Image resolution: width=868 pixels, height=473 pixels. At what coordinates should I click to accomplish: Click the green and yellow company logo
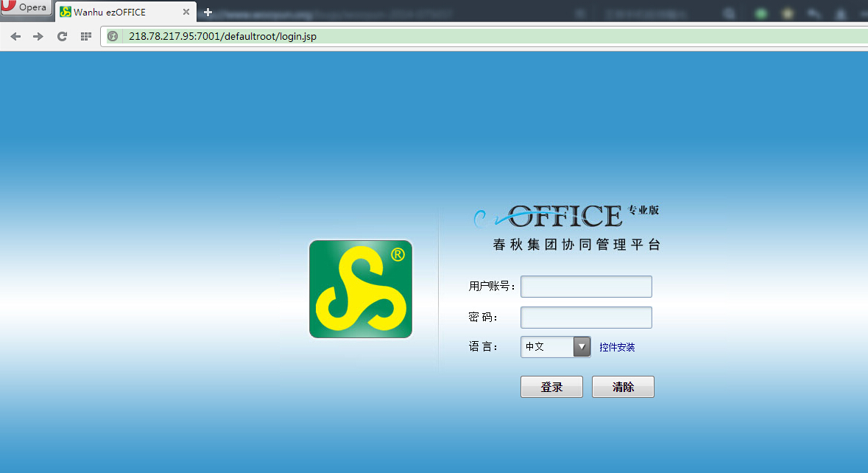pyautogui.click(x=360, y=289)
